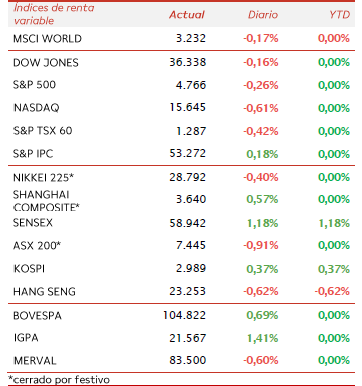The image size is (362, 386).
Task: Click the Actual column header
Action: coord(186,15)
